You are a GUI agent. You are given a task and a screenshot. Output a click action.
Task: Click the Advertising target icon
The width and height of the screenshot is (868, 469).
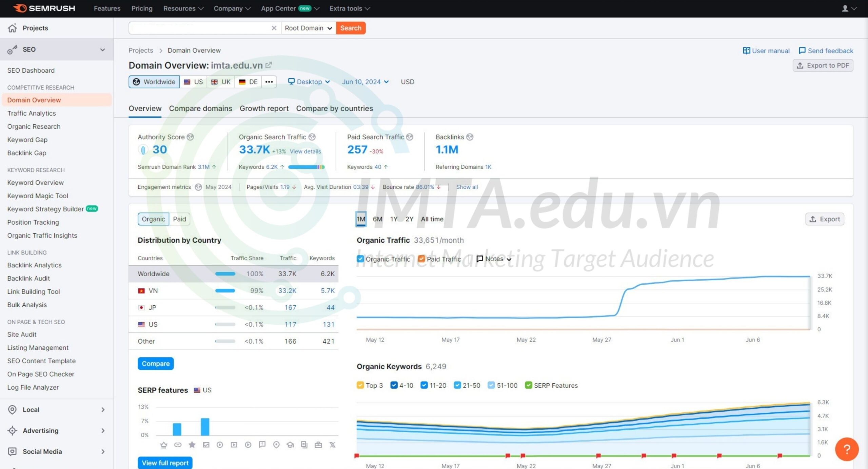tap(12, 430)
